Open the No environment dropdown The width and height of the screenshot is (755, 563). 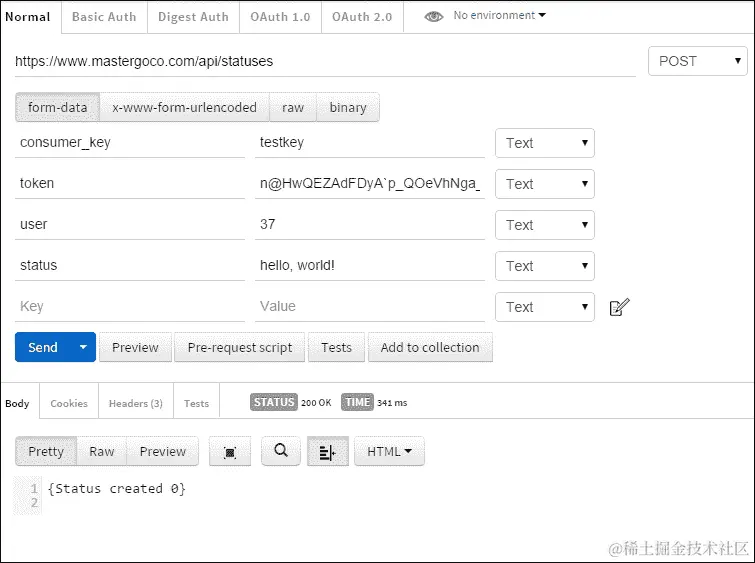pyautogui.click(x=499, y=15)
